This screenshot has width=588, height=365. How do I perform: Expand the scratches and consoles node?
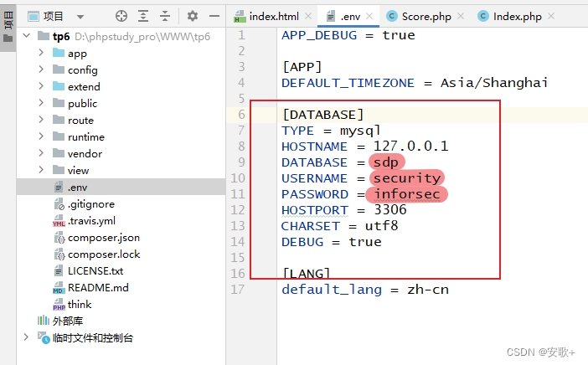click(24, 338)
